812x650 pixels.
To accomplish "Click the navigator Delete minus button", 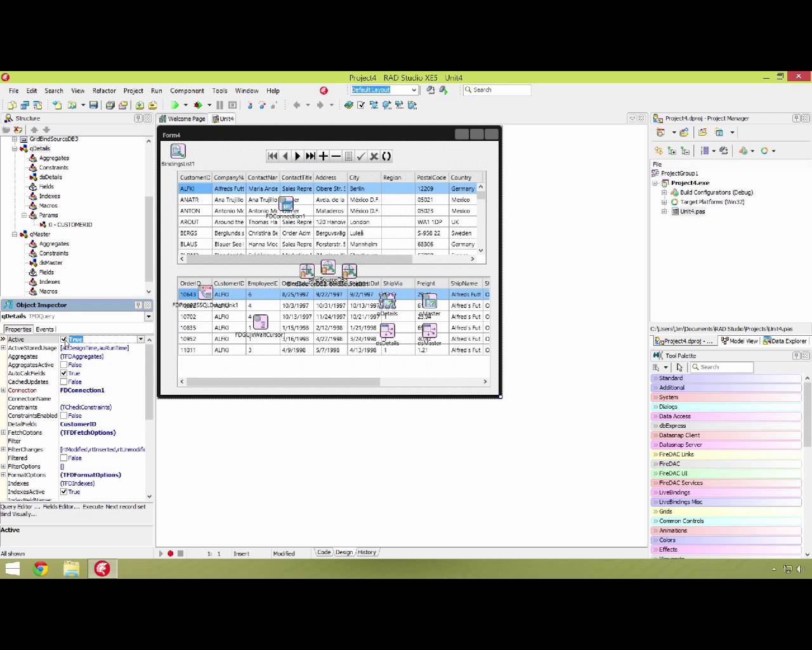I will 336,156.
